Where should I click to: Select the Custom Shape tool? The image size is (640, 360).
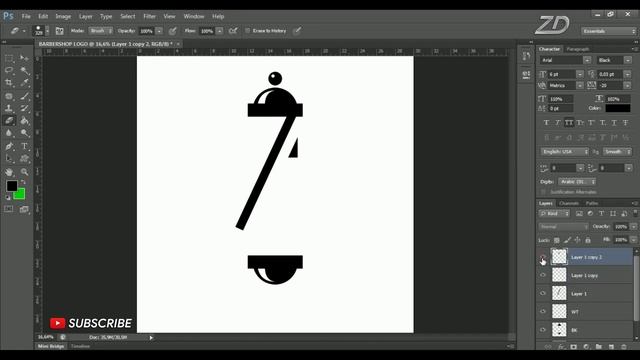pos(24,159)
